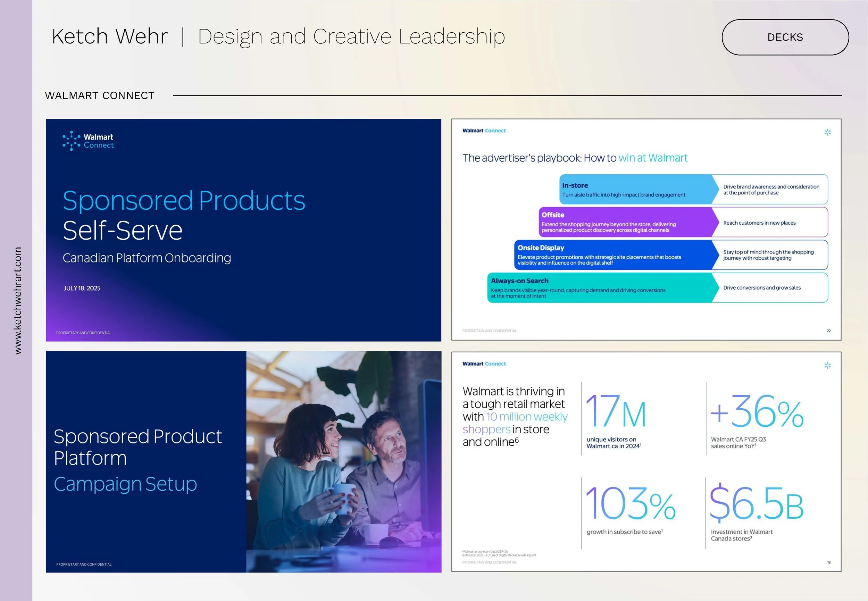This screenshot has height=601, width=868.
Task: Click the Walmart Connect logo on title slide
Action: tap(88, 141)
